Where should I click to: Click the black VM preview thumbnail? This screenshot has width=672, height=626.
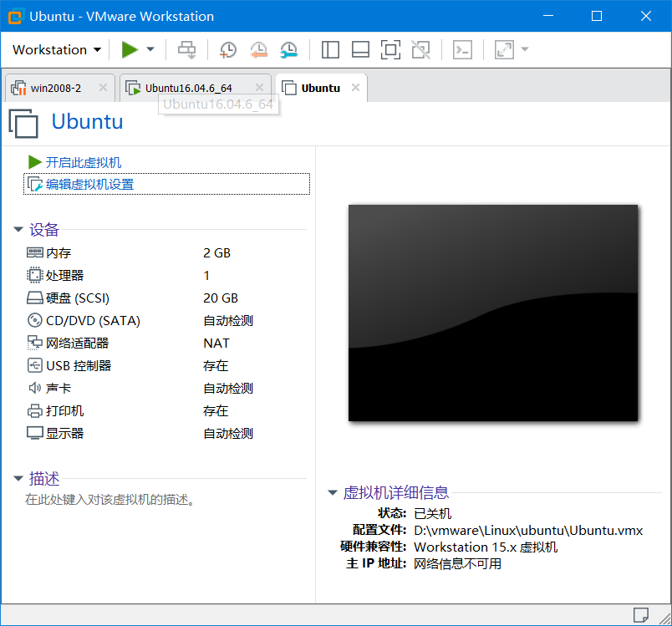pyautogui.click(x=493, y=313)
